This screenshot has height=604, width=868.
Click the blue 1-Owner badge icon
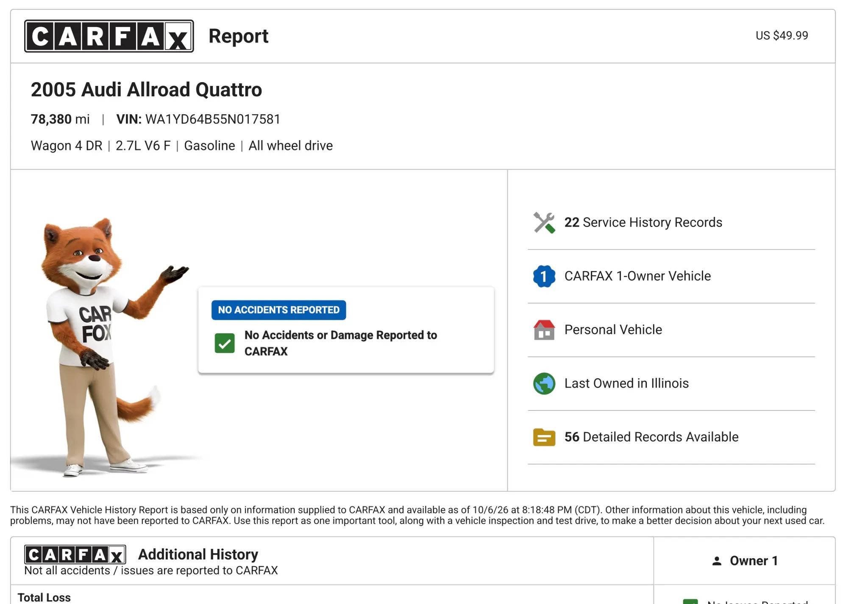(544, 276)
